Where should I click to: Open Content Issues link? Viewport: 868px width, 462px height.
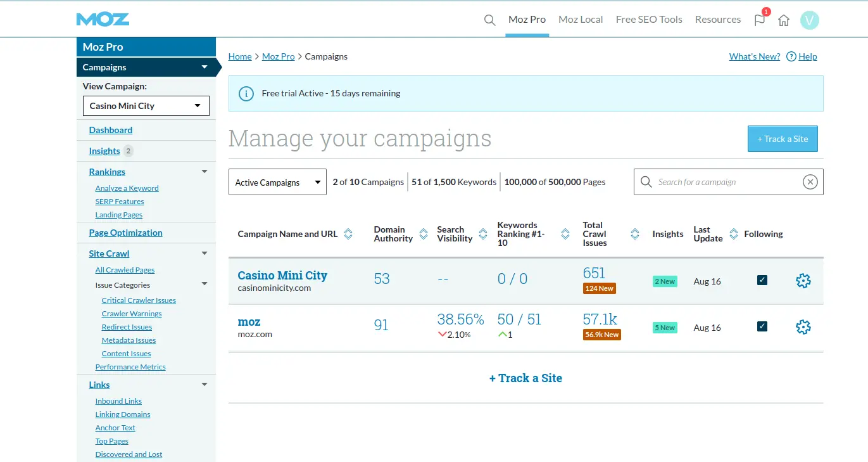click(127, 354)
